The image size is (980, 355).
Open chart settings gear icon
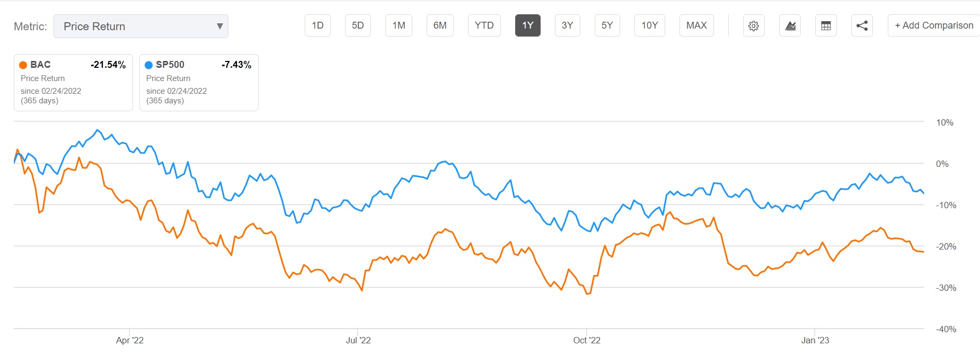tap(754, 25)
